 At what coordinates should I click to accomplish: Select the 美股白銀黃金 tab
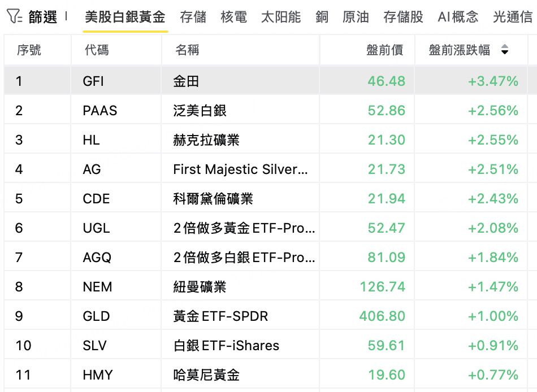click(125, 17)
